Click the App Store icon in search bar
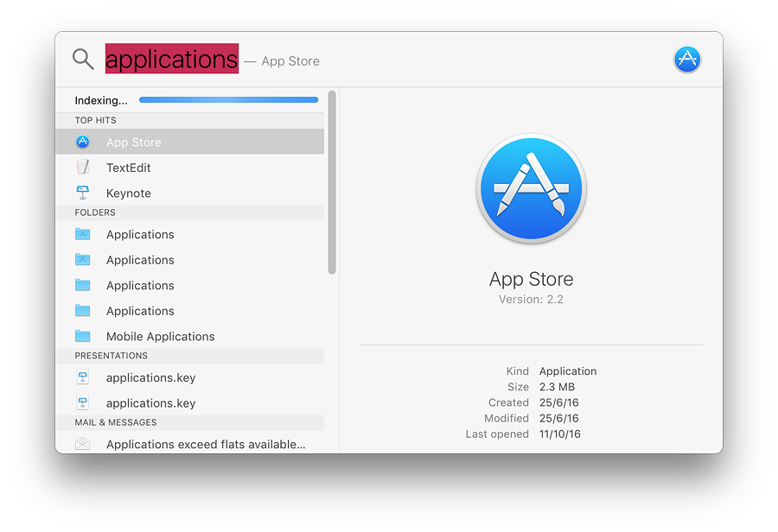The image size is (778, 532). pyautogui.click(x=687, y=59)
